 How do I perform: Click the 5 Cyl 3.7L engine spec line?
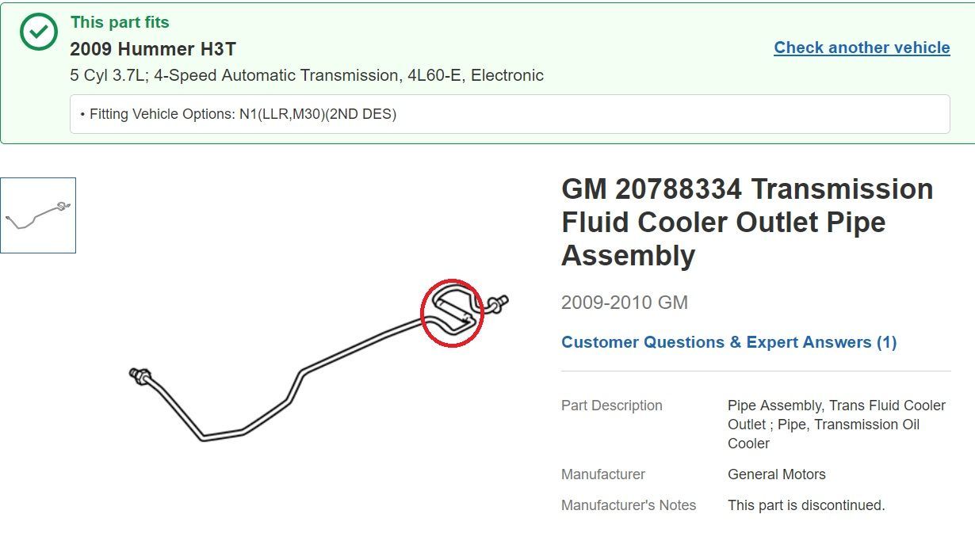pos(307,76)
